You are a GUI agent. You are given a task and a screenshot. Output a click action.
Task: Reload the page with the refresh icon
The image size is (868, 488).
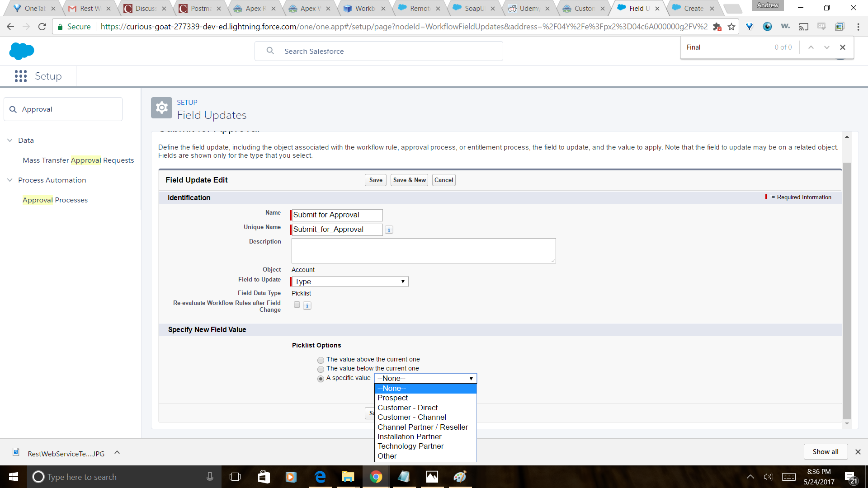[x=42, y=27]
